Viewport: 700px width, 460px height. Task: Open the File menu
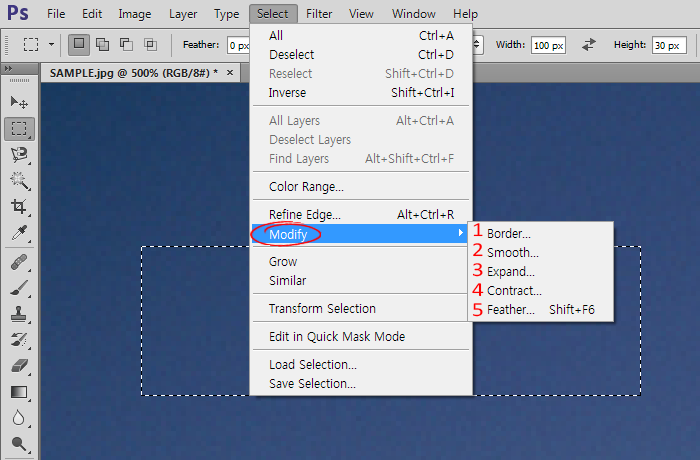tap(56, 14)
